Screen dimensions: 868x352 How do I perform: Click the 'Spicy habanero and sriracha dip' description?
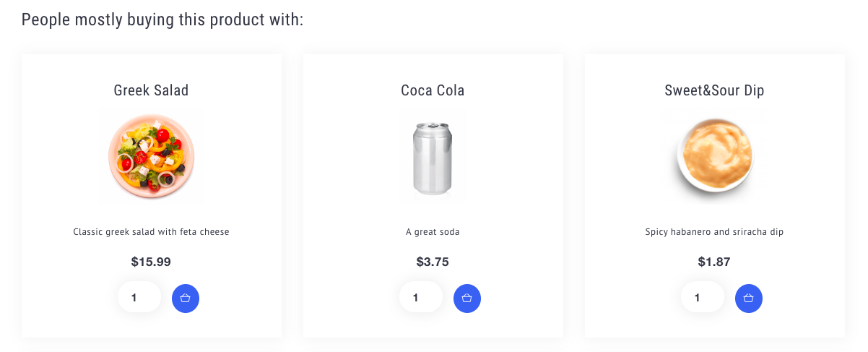(714, 232)
